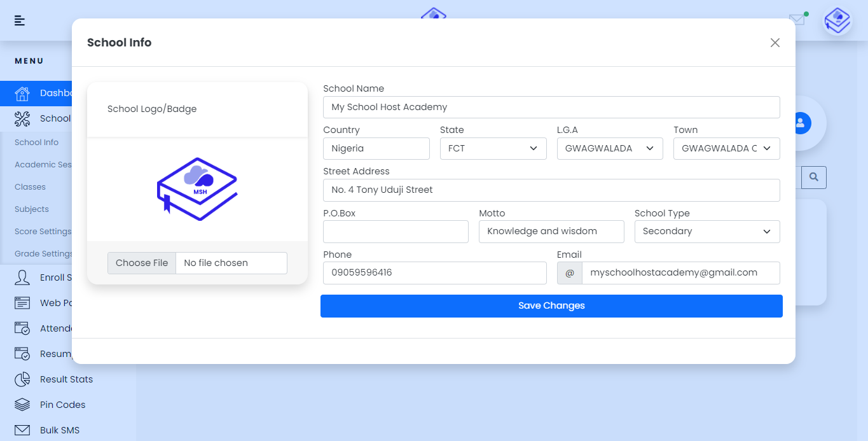The image size is (868, 441).
Task: Click the Choose File button
Action: 142,263
